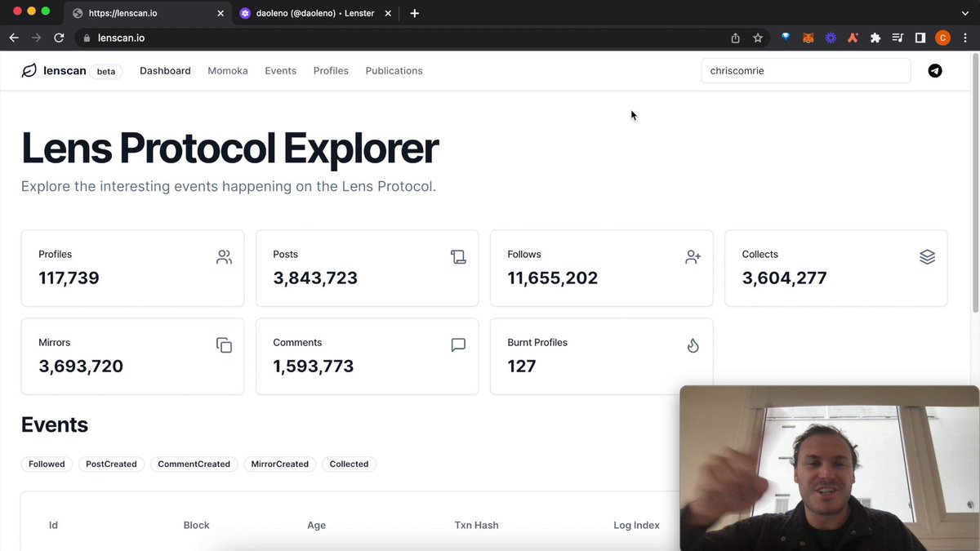Open the red A-shaped extension
This screenshot has width=980, height=551.
853,38
